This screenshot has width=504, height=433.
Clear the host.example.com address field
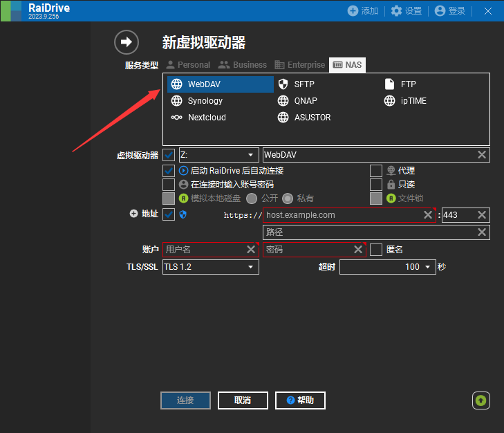click(428, 215)
